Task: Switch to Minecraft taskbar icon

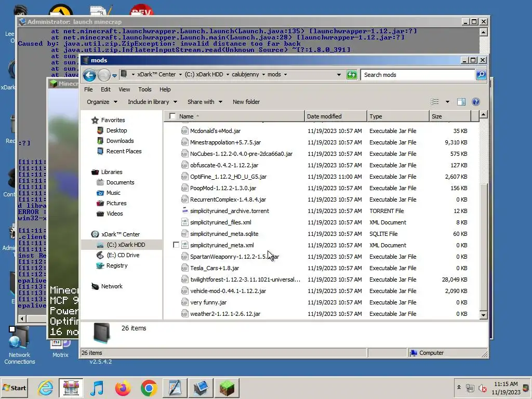Action: (227, 388)
